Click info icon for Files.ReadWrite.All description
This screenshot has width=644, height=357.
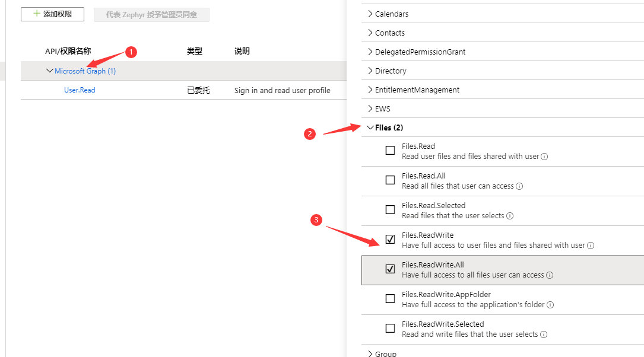click(550, 276)
